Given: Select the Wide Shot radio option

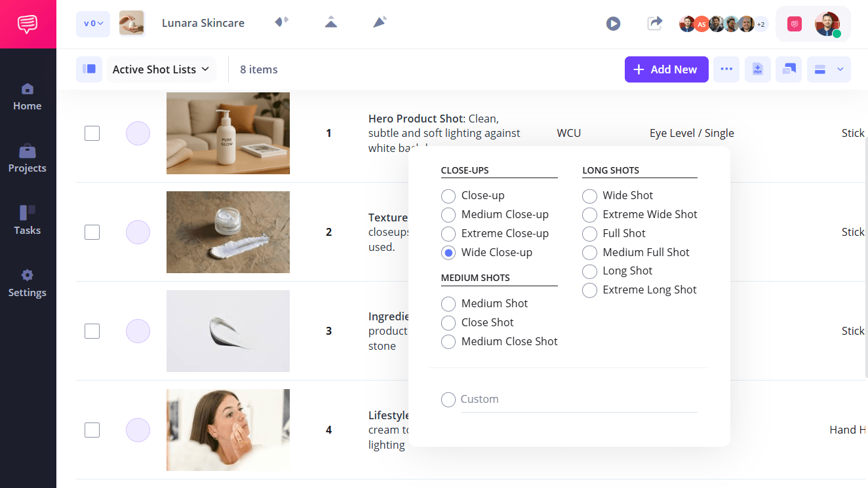Looking at the screenshot, I should pyautogui.click(x=590, y=196).
